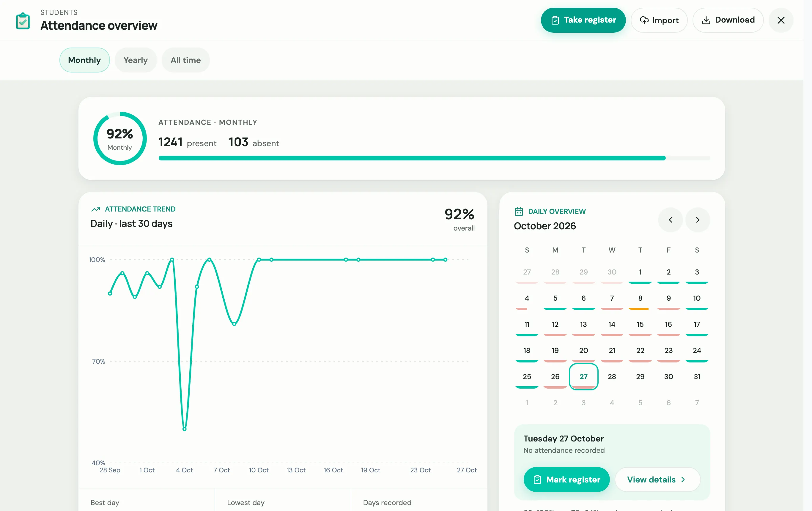This screenshot has height=511, width=812.
Task: Select October 31 in the calendar
Action: tap(697, 377)
